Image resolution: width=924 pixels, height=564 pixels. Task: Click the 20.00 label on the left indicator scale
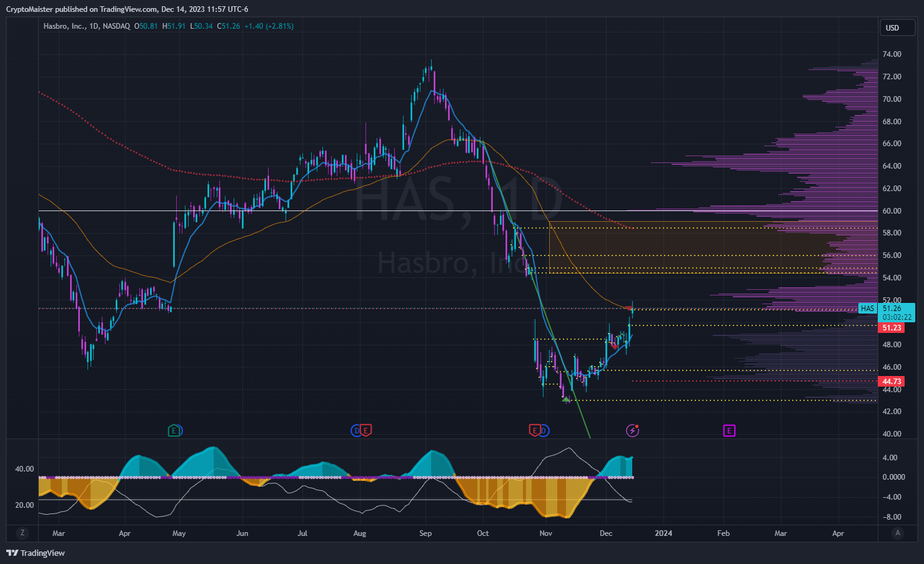[24, 505]
